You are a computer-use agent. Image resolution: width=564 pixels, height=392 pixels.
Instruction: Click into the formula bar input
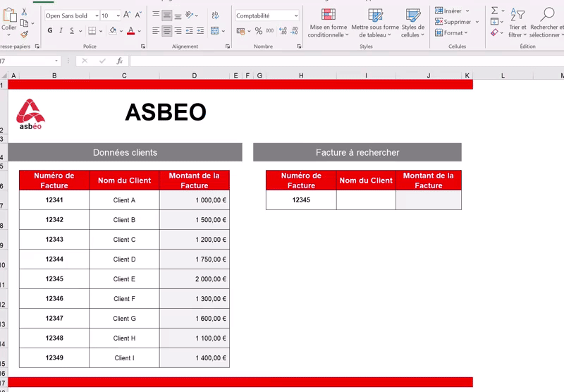click(x=347, y=61)
